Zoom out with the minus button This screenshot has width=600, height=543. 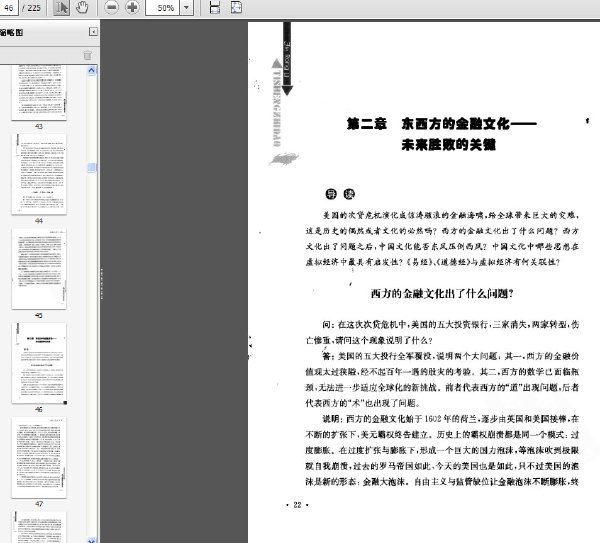pos(111,8)
